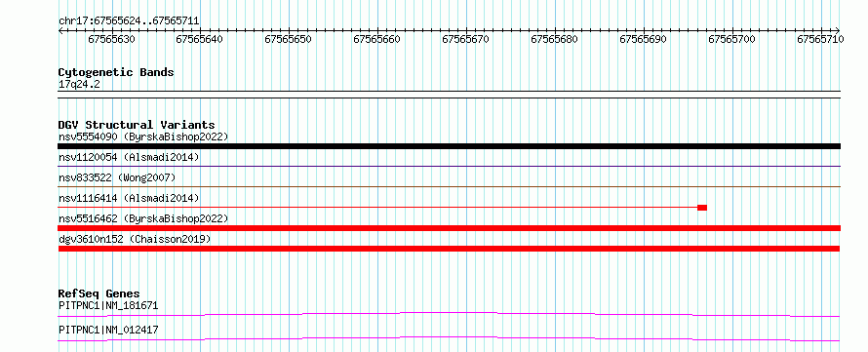Open variant nsv1120054 (Alsmadi2014) label
The image size is (868, 352).
tap(129, 157)
